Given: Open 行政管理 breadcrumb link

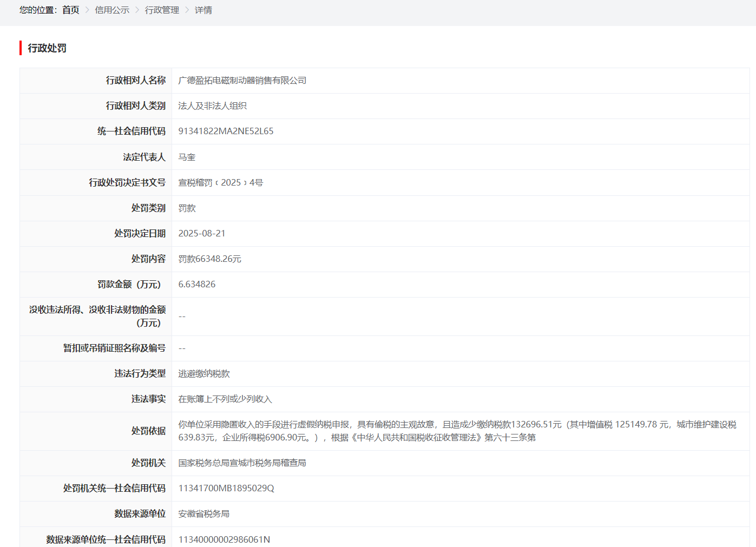Looking at the screenshot, I should point(162,10).
